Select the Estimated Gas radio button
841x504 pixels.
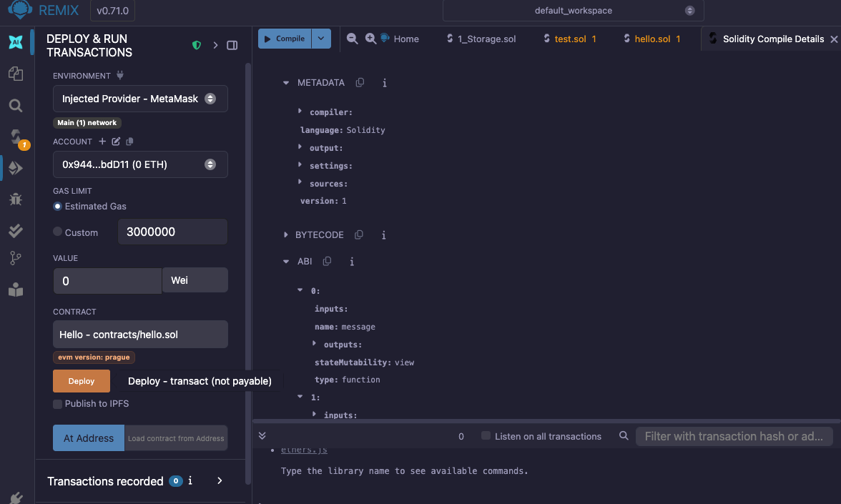point(58,206)
